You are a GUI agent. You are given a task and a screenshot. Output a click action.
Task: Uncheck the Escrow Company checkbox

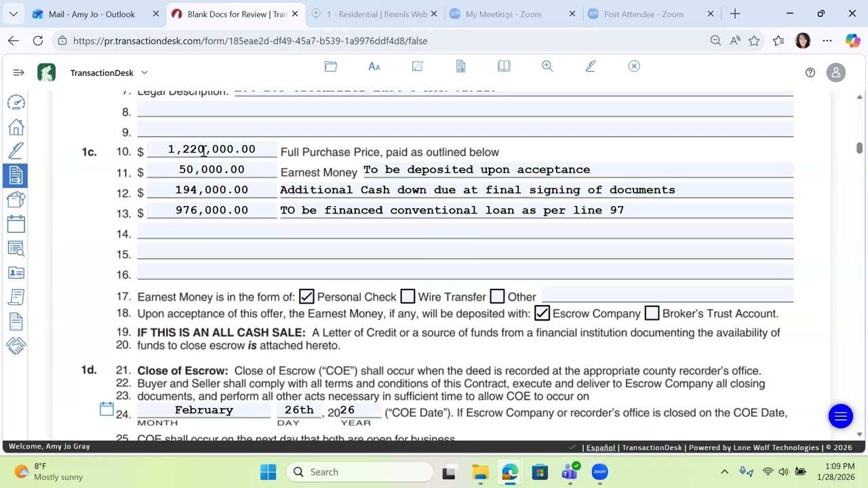(x=542, y=313)
